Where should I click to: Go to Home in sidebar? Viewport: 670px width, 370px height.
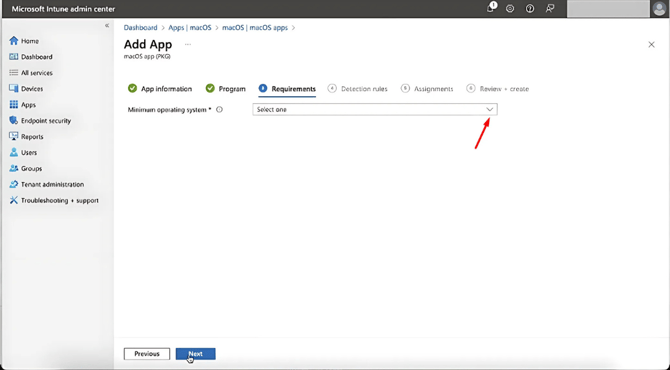24,41
